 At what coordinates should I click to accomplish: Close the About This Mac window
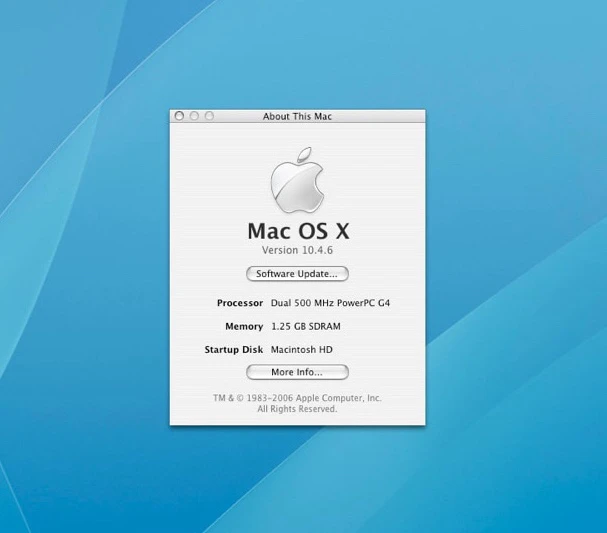pyautogui.click(x=179, y=116)
